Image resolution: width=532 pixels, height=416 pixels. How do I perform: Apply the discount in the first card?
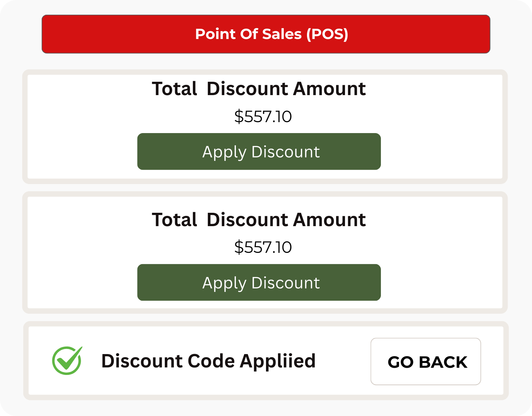click(259, 152)
